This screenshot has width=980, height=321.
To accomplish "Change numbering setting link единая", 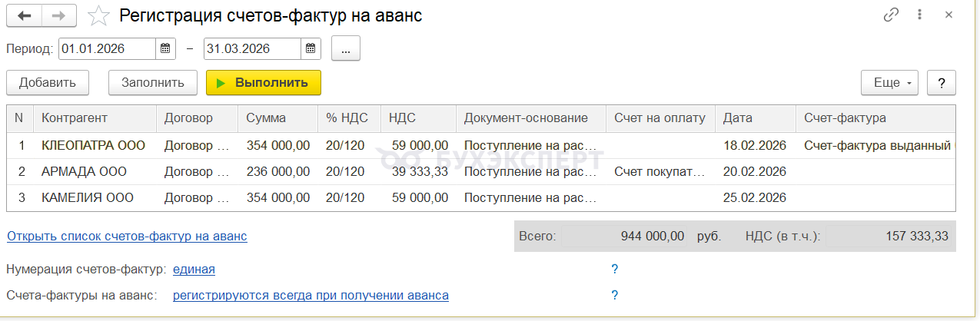I will pos(194,269).
